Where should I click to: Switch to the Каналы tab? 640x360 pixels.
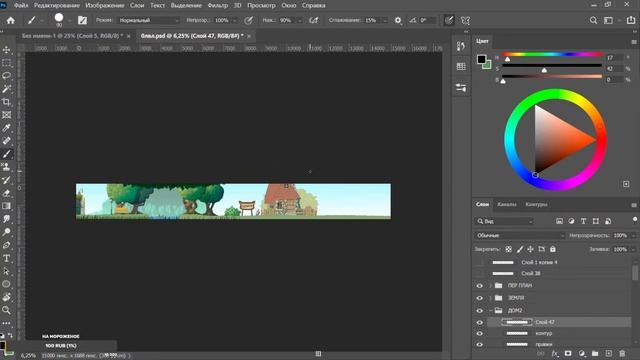click(507, 204)
